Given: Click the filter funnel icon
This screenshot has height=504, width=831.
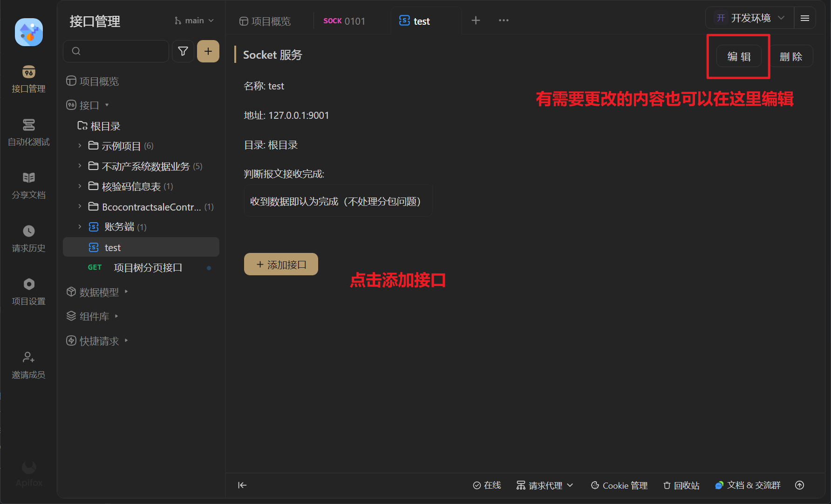Looking at the screenshot, I should (x=183, y=51).
